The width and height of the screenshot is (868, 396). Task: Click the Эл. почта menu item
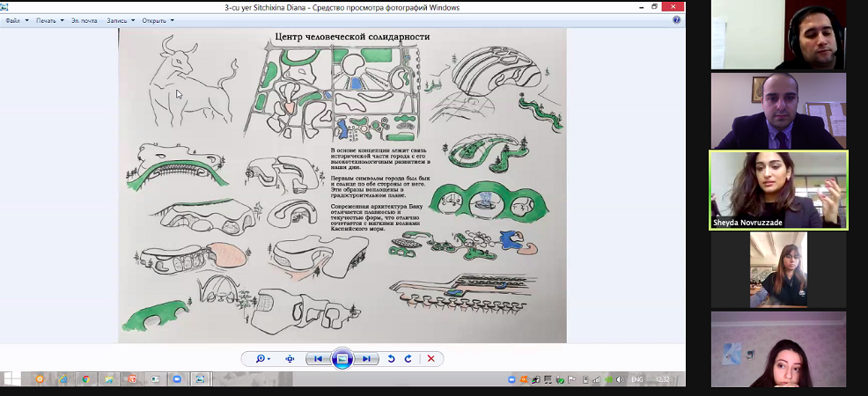coord(84,20)
